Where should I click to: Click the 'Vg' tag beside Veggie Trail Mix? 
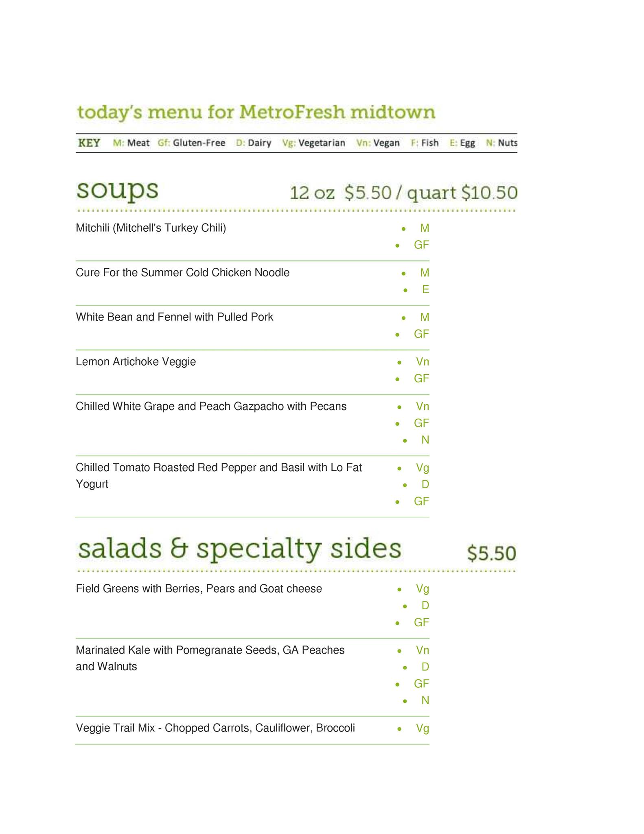[x=423, y=728]
